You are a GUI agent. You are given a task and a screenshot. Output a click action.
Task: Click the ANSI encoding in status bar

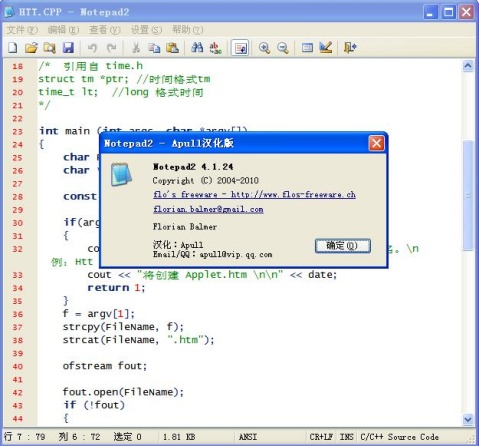[248, 437]
